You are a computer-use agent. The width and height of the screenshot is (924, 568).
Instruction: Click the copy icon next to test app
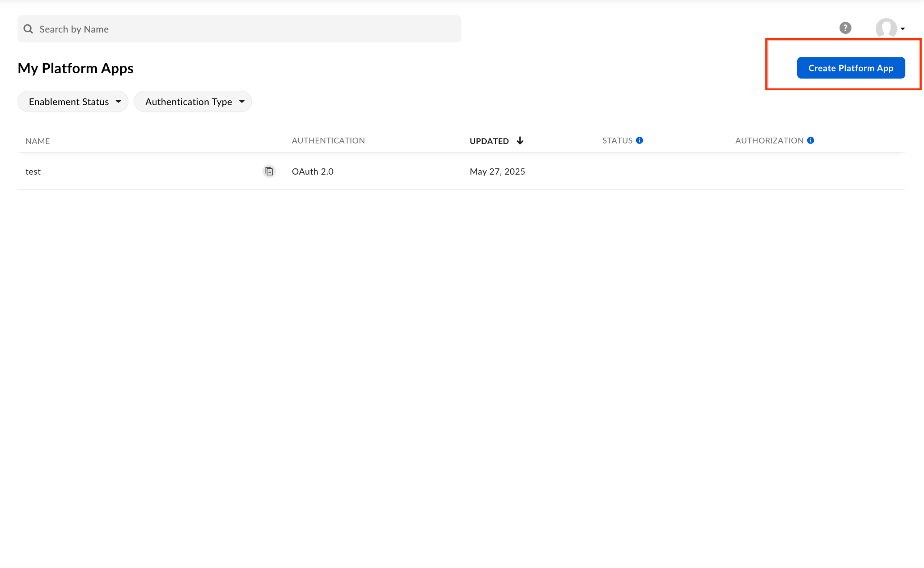pos(269,171)
